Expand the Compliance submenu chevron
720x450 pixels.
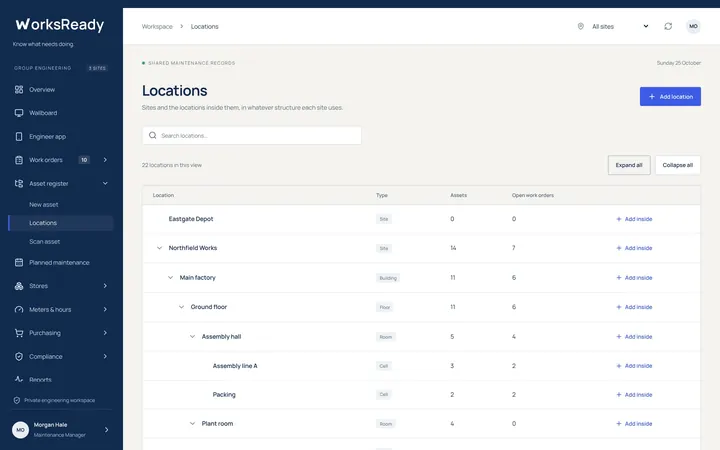click(105, 356)
